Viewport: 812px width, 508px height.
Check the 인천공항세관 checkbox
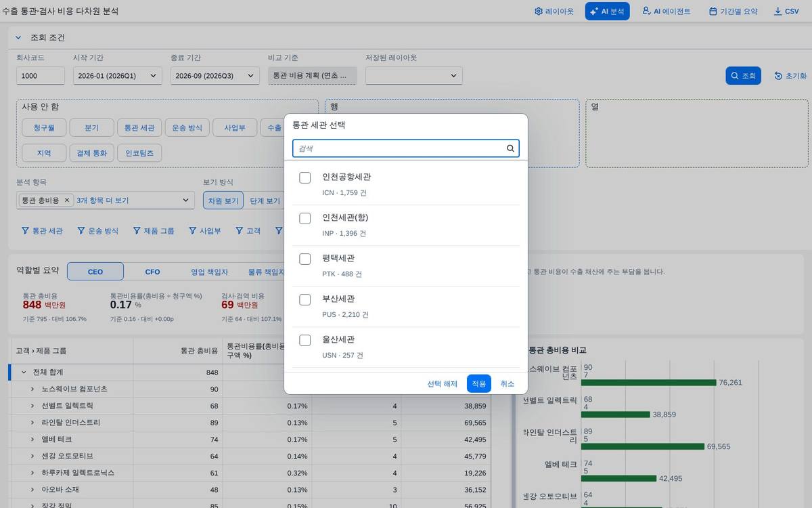coord(305,177)
